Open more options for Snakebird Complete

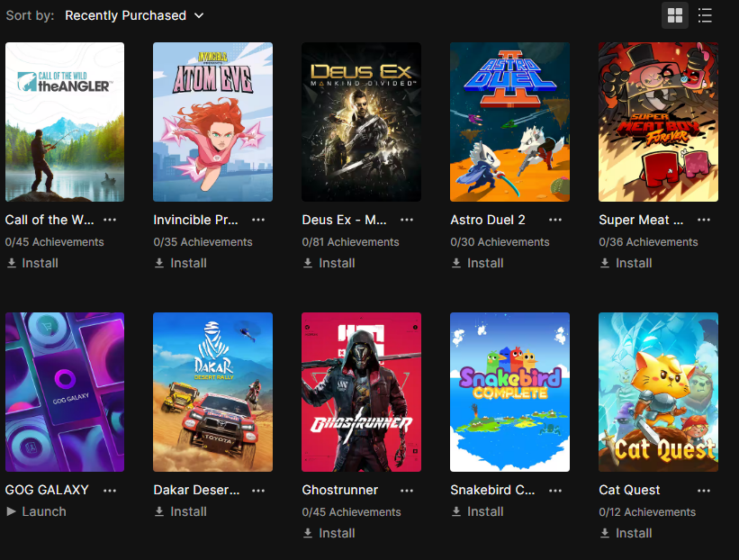[555, 491]
